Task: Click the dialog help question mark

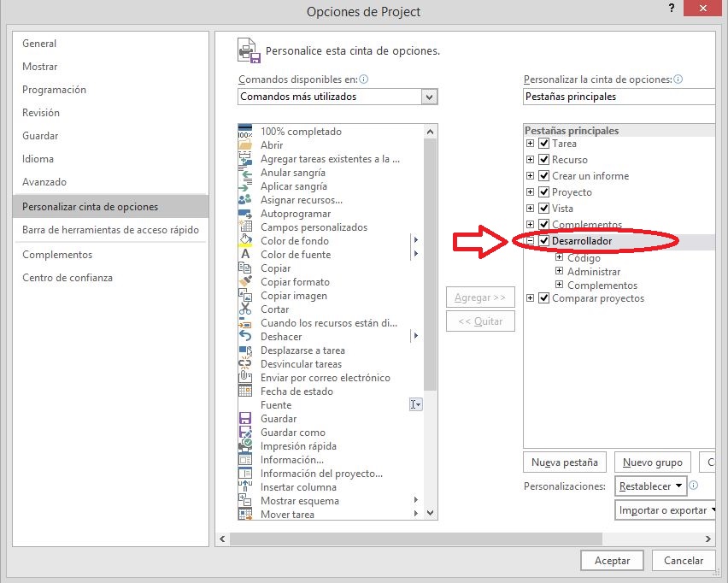Action: (x=672, y=8)
